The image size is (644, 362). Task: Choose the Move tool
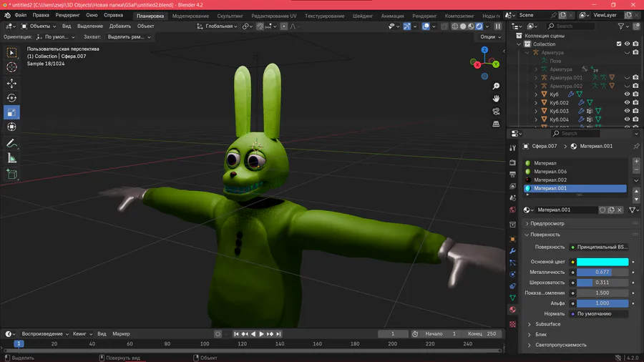click(11, 83)
